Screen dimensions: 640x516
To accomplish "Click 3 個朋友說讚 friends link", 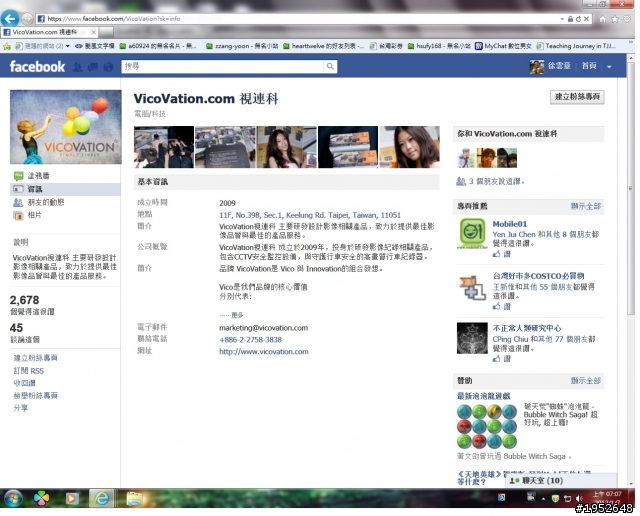I will (496, 181).
